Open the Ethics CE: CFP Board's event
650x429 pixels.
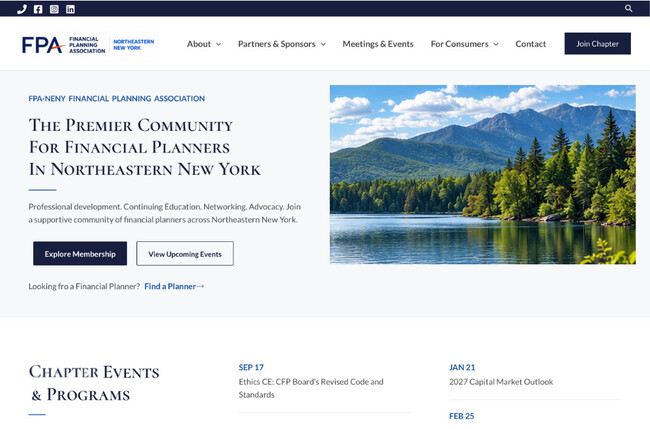311,388
